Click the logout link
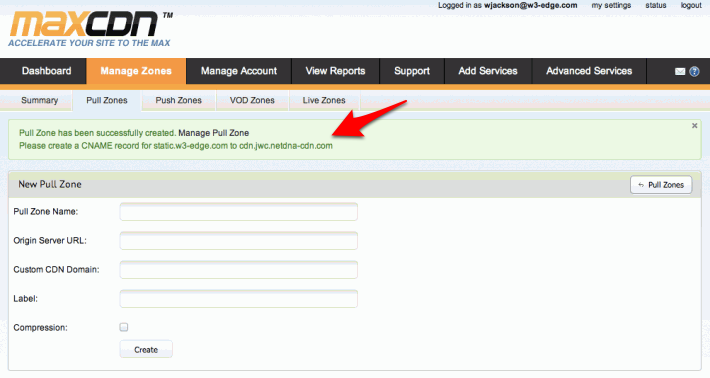 pos(691,5)
